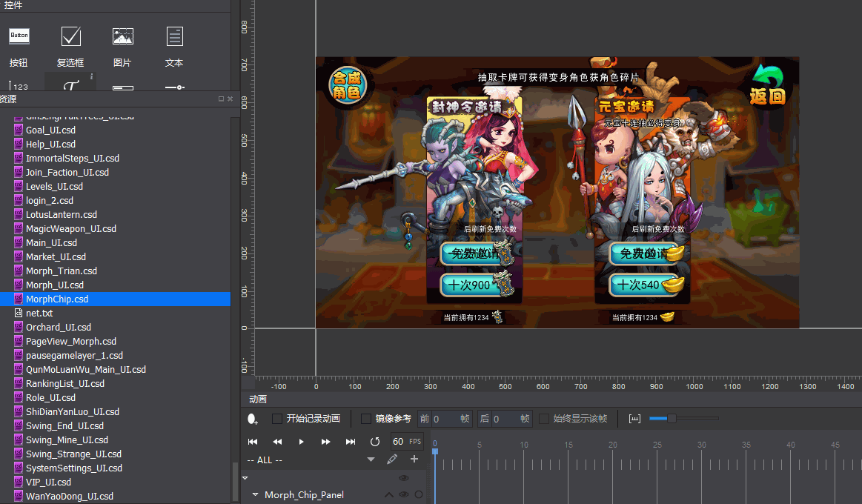Screen dimensions: 862x504
Task: Jump to last frame button
Action: point(351,442)
